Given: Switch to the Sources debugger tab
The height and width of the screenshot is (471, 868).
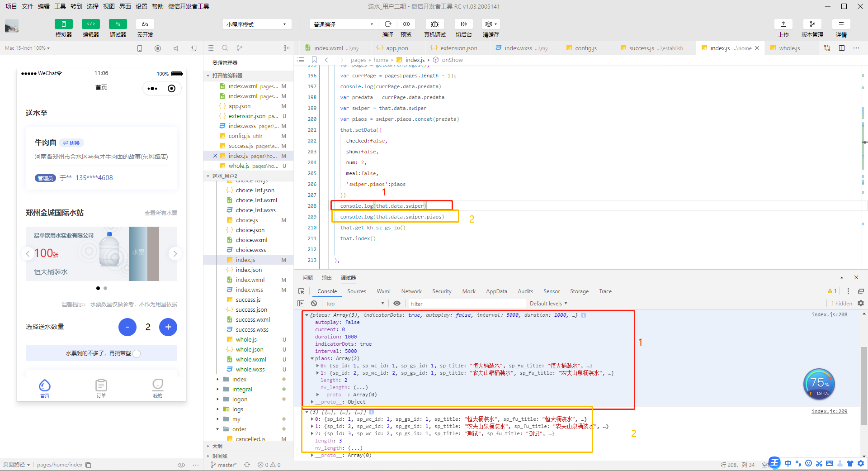Looking at the screenshot, I should [357, 291].
